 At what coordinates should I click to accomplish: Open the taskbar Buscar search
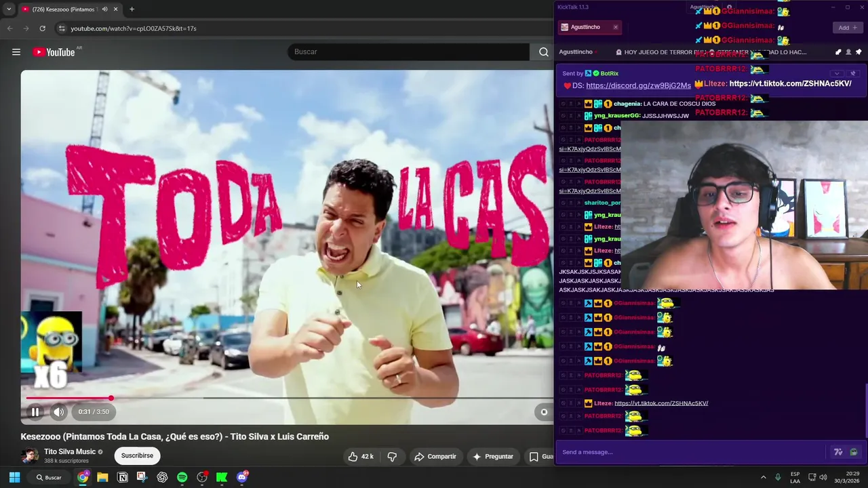[49, 477]
